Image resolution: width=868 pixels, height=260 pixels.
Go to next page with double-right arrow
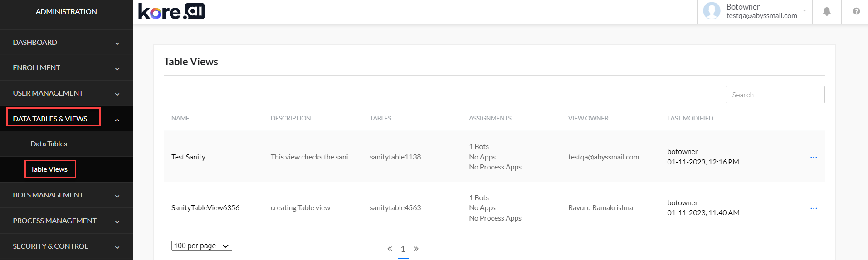[x=416, y=249]
